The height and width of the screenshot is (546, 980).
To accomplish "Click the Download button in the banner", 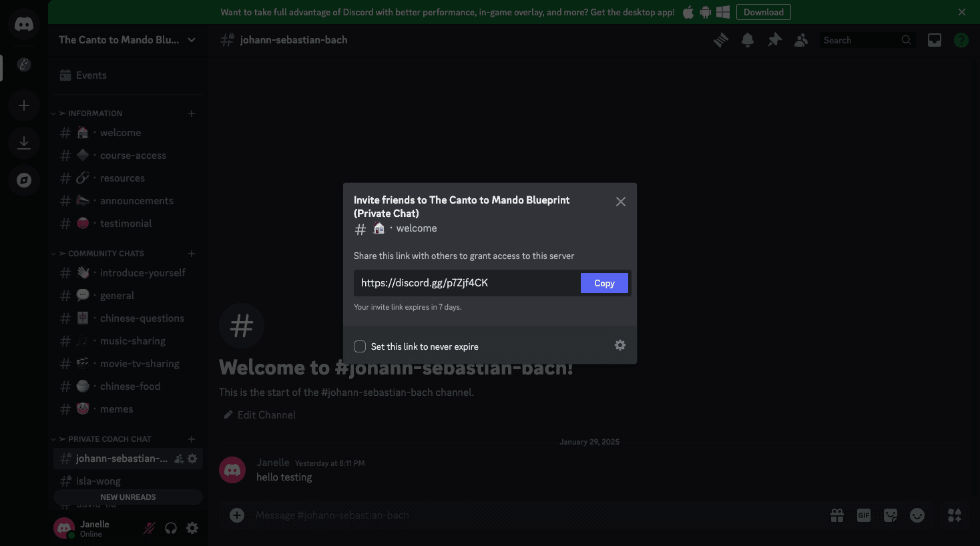I will pos(764,12).
